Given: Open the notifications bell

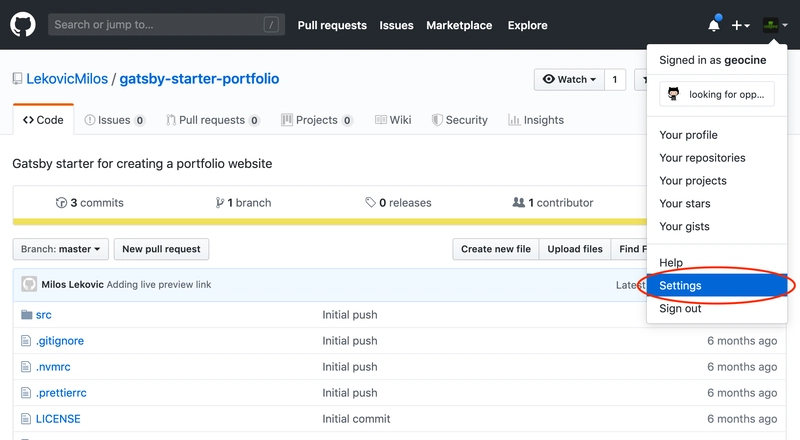Looking at the screenshot, I should [x=714, y=25].
